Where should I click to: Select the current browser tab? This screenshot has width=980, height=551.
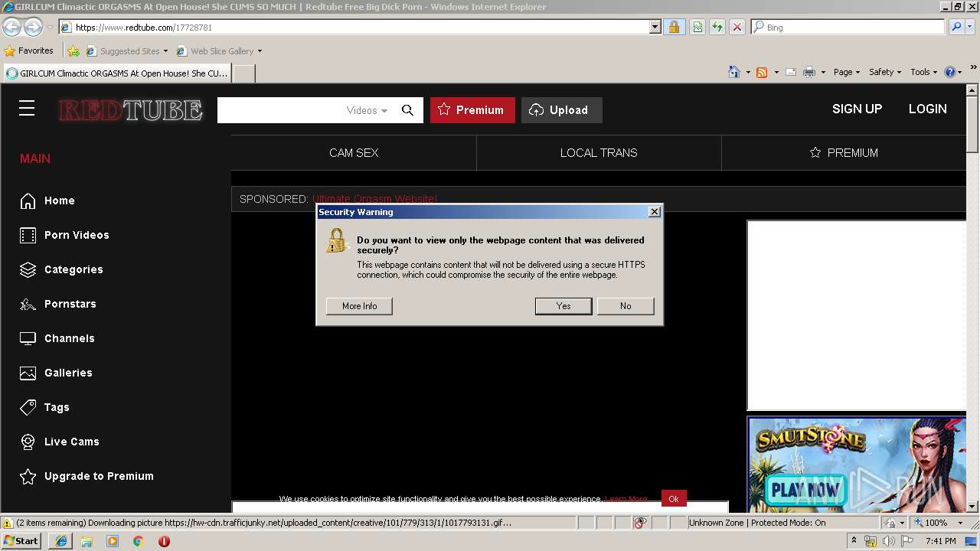(x=116, y=73)
